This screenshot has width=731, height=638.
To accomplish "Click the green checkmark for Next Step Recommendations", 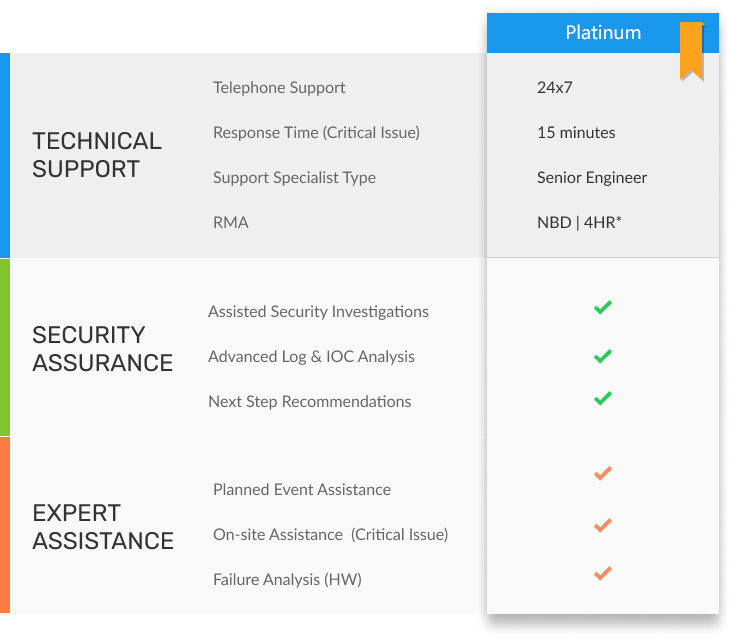I will [x=602, y=398].
